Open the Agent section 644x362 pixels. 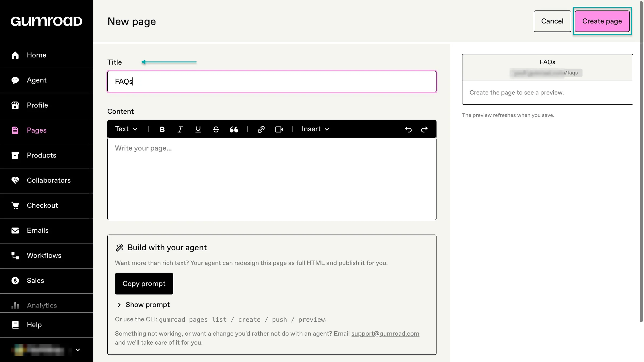click(x=46, y=80)
